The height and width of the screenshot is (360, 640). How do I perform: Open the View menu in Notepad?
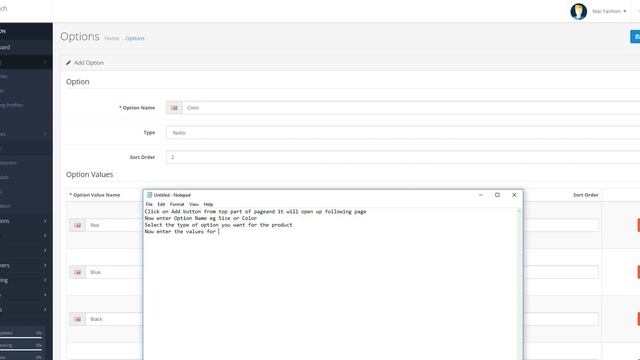193,204
